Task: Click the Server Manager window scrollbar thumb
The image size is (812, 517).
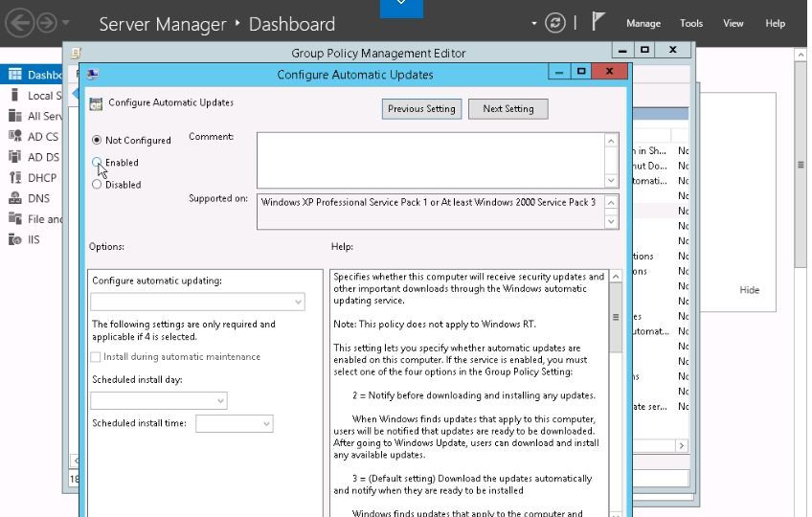Action: (x=801, y=165)
